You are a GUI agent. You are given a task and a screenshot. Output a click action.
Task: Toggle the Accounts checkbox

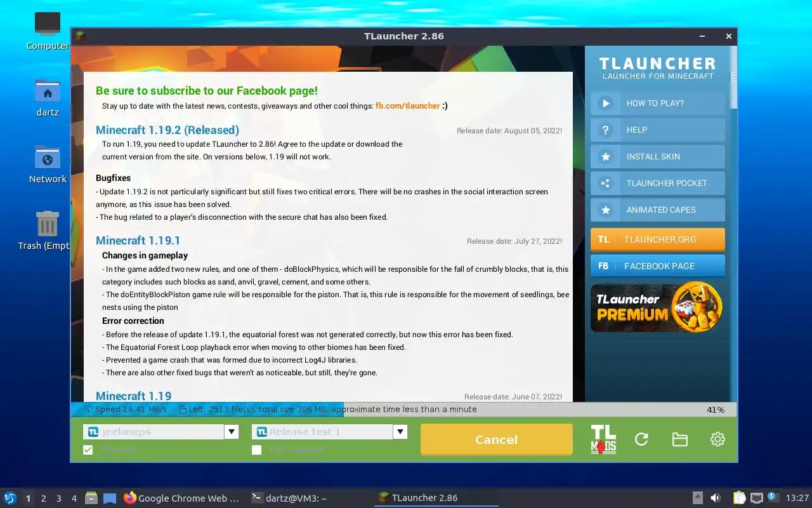[88, 450]
